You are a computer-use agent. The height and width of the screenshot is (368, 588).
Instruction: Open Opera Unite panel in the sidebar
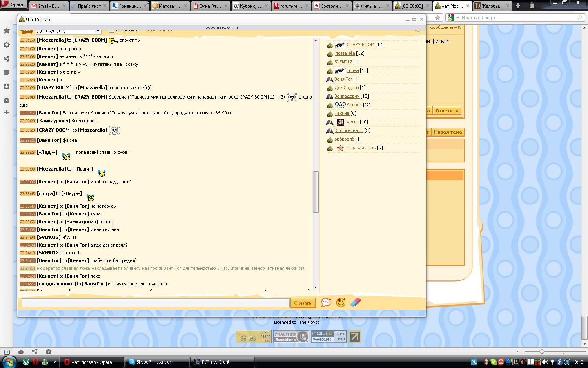pos(7,59)
